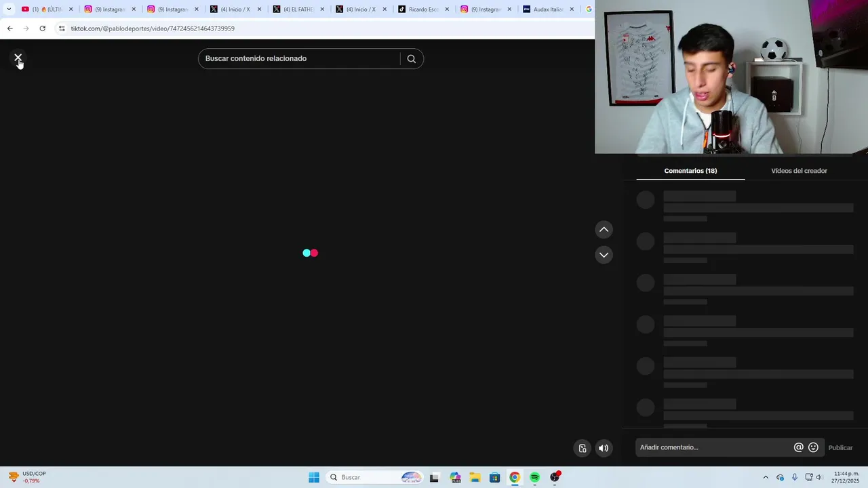Go back with the browser back arrow
Image resolution: width=868 pixels, height=488 pixels.
point(9,28)
